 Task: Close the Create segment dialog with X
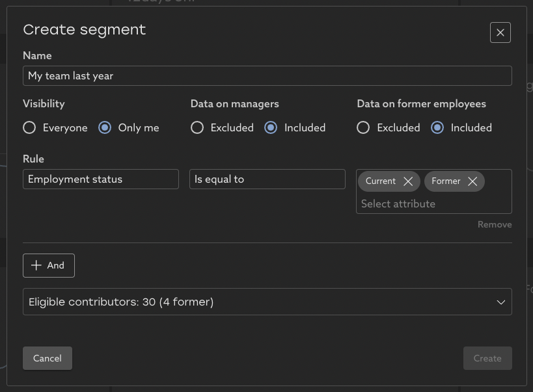500,33
